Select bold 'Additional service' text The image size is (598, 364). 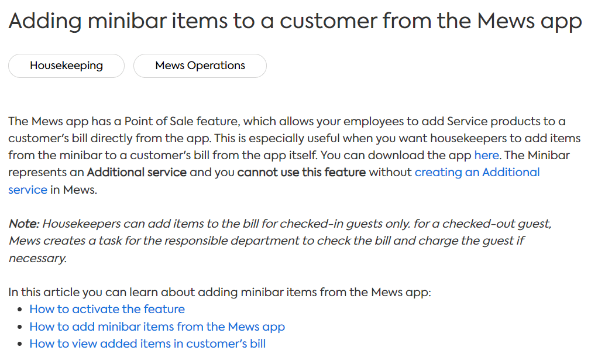point(136,173)
